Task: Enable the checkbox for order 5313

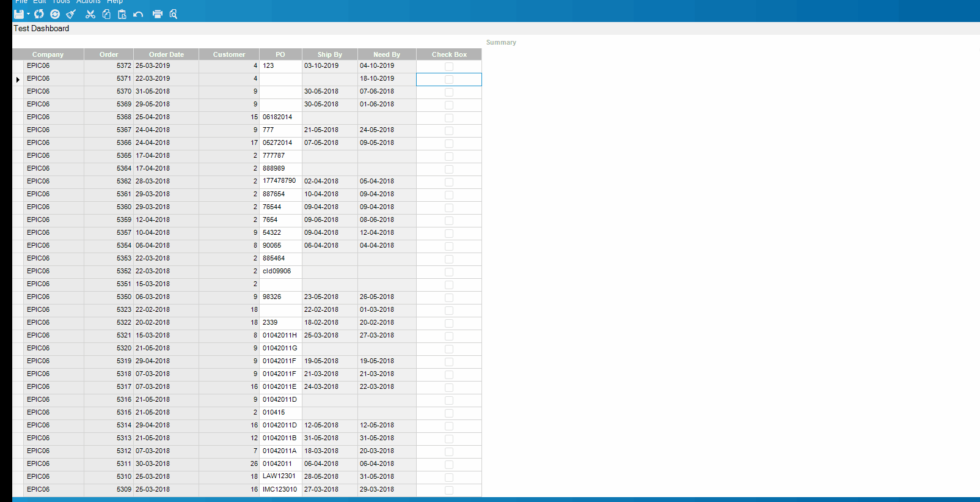Action: (x=449, y=439)
